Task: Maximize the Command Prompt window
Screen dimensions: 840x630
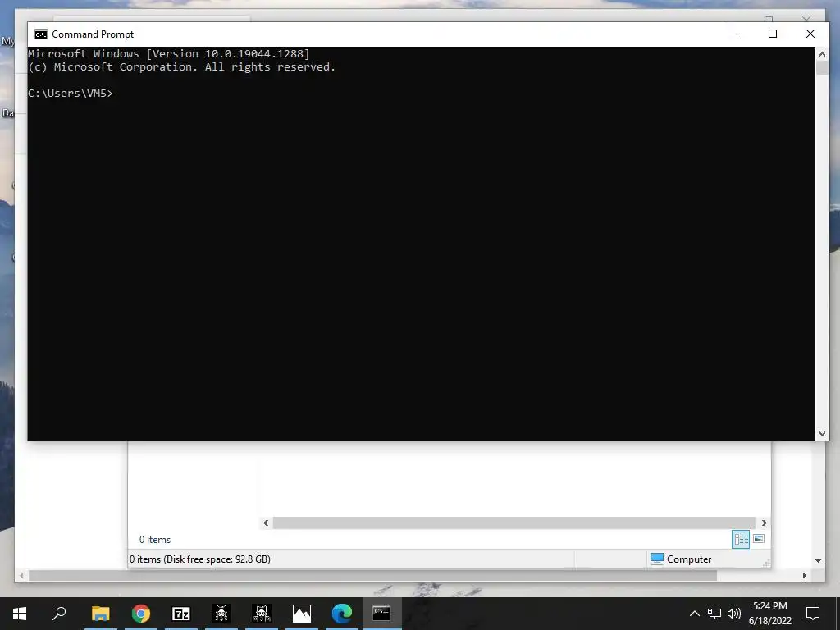Action: pyautogui.click(x=773, y=34)
